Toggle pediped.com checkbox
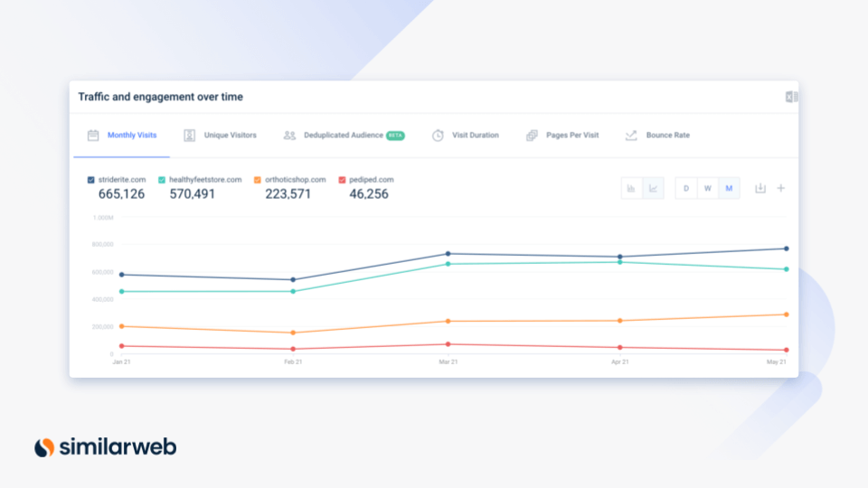This screenshot has width=868, height=488. click(342, 180)
